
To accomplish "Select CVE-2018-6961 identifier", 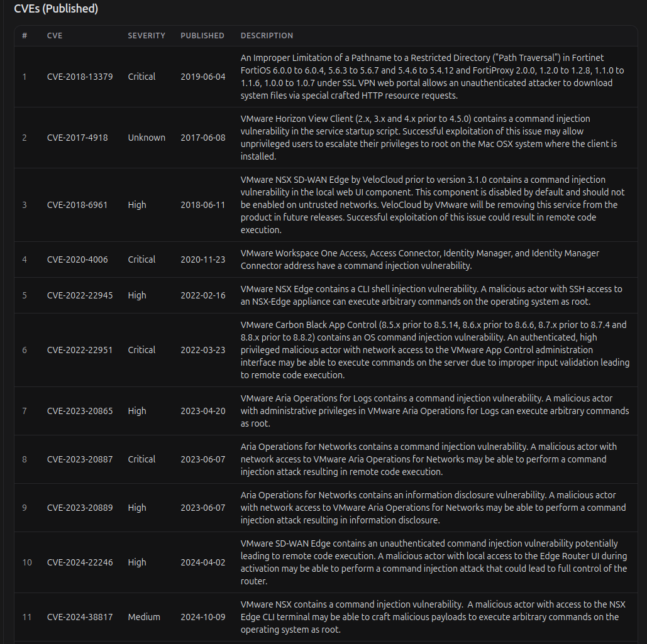I will pos(77,205).
